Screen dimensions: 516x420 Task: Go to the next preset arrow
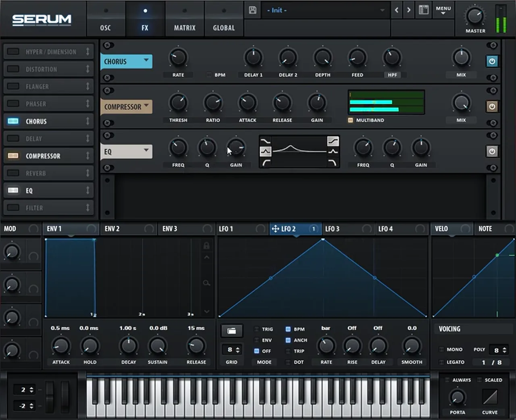click(x=409, y=10)
